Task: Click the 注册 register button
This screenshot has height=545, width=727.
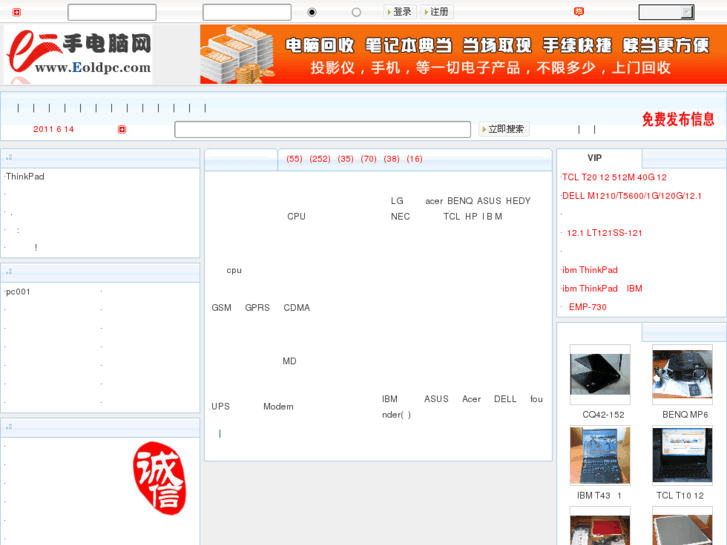Action: coord(437,12)
